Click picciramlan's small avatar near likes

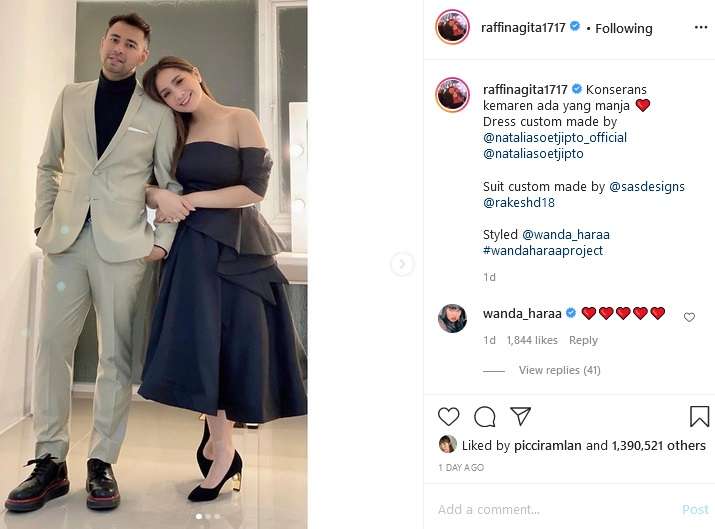447,445
